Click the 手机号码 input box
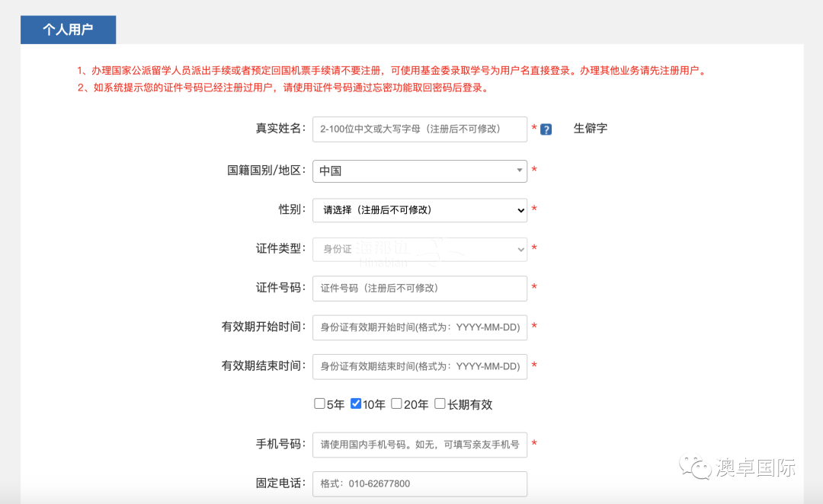The width and height of the screenshot is (823, 504). click(x=419, y=445)
